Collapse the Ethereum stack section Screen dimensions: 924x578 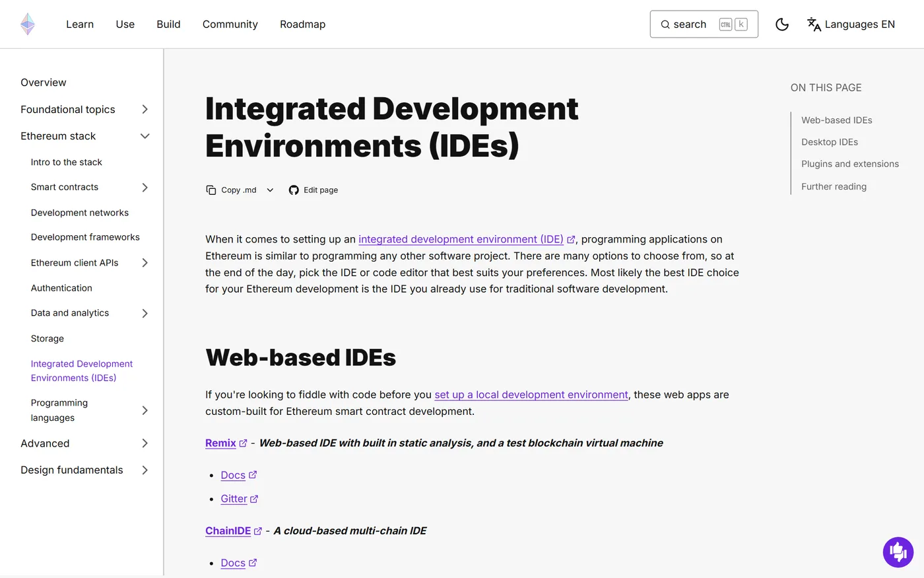tap(145, 136)
